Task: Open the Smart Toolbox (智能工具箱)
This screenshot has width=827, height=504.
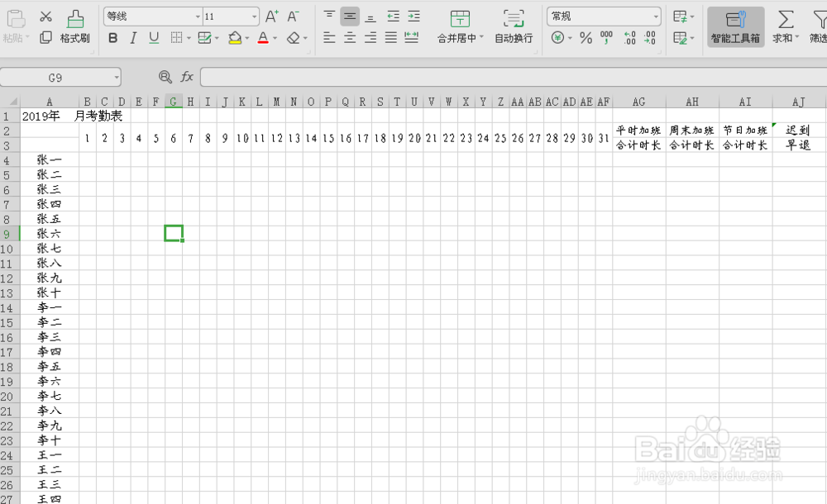Action: (736, 27)
